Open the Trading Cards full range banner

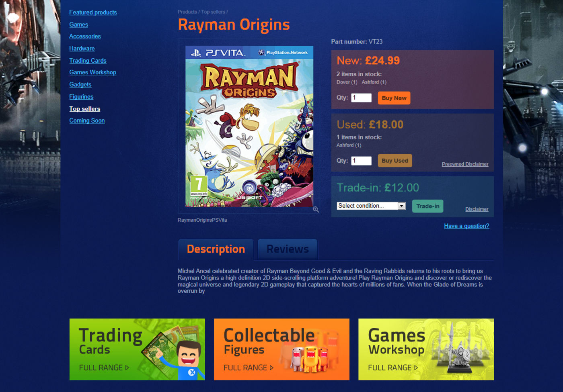pyautogui.click(x=137, y=349)
